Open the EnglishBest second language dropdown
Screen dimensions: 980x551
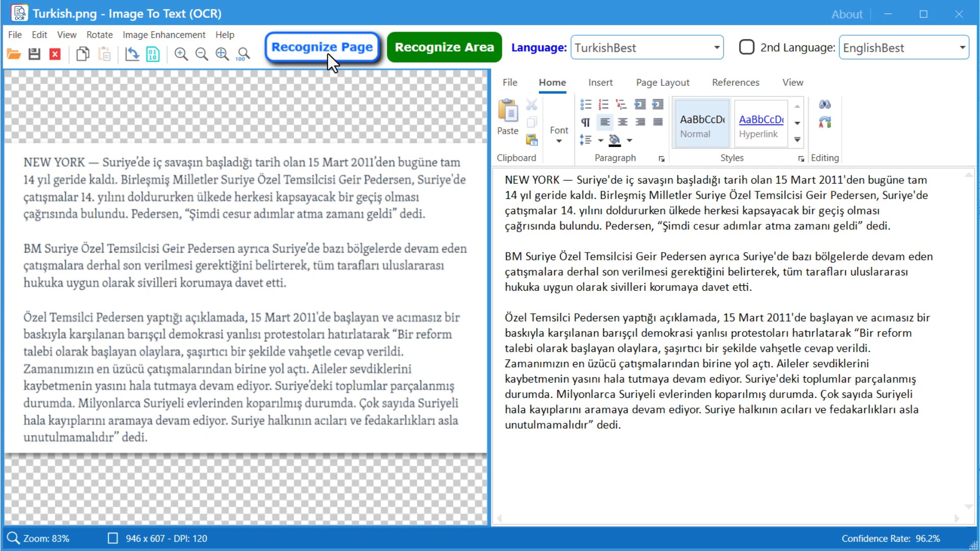click(962, 48)
